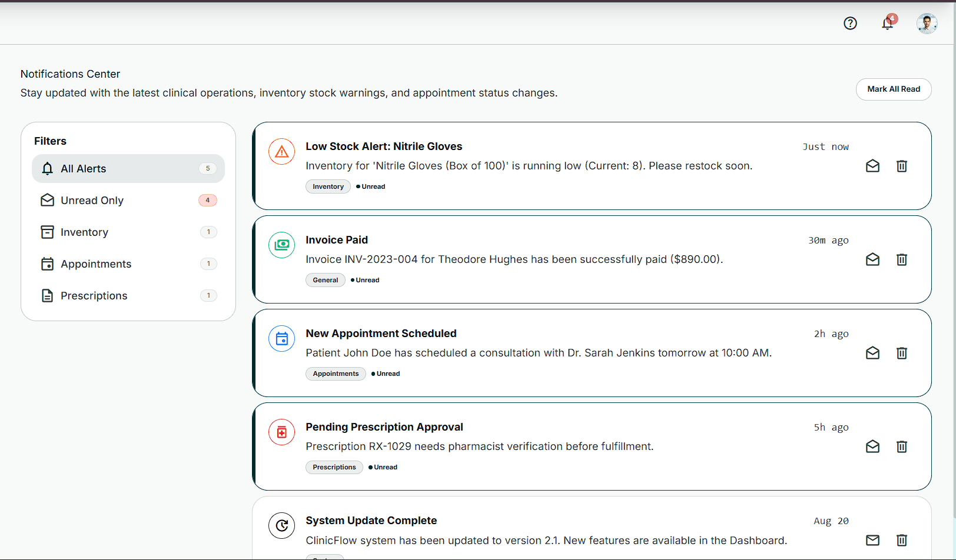Image resolution: width=956 pixels, height=560 pixels.
Task: Click the All Alerts count badge
Action: tap(208, 169)
